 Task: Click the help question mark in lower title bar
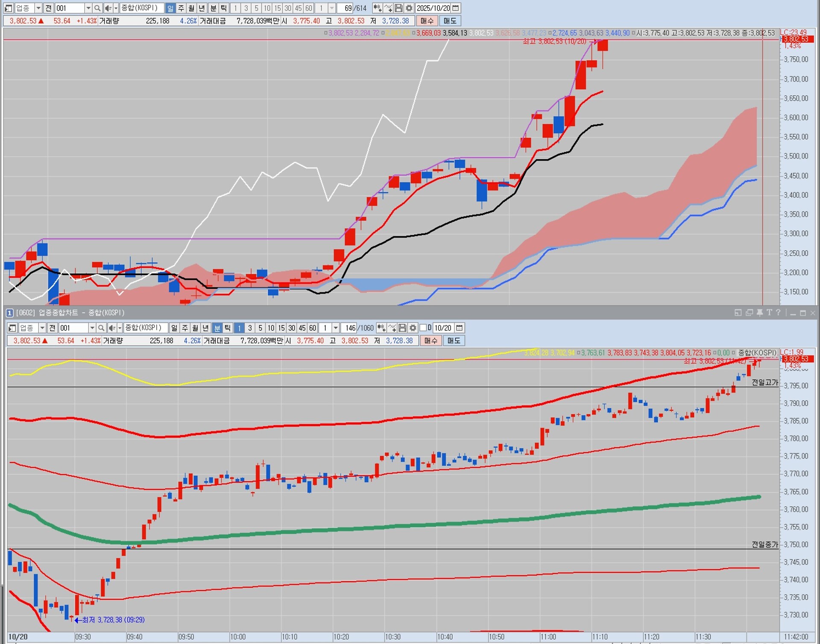coord(778,313)
